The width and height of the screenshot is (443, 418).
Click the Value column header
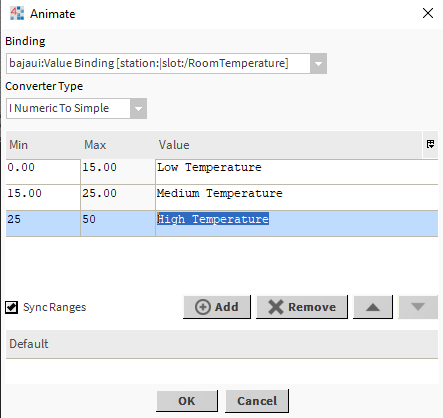coord(289,145)
